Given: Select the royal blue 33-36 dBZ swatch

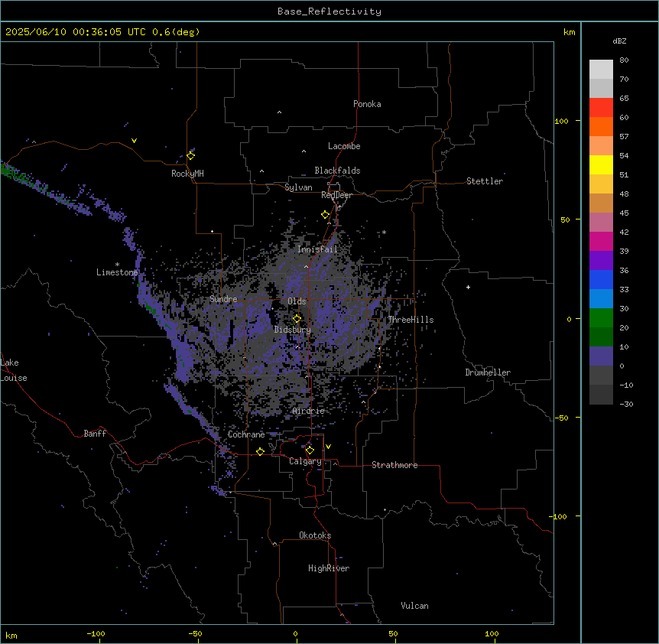Looking at the screenshot, I should (x=601, y=279).
